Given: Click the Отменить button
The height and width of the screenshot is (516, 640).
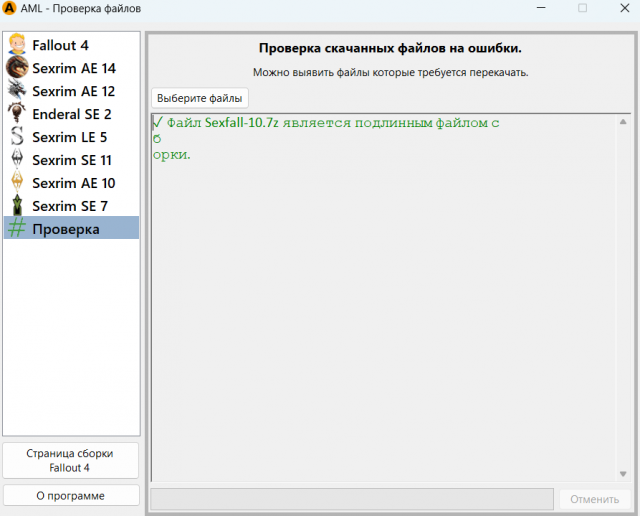Looking at the screenshot, I should (x=595, y=499).
